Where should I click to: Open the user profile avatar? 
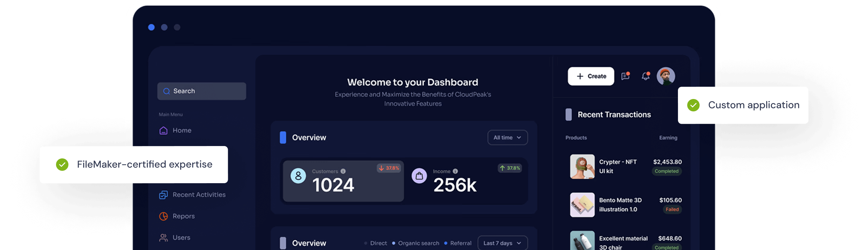pyautogui.click(x=666, y=76)
